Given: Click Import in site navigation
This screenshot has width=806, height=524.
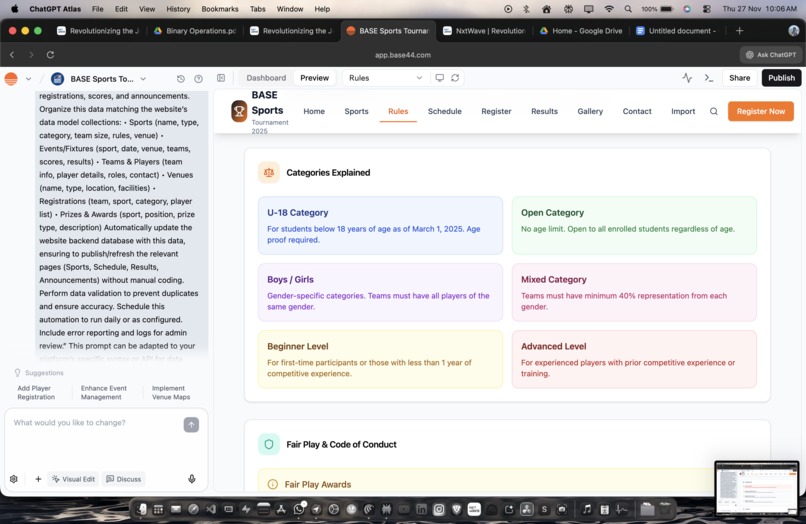Looking at the screenshot, I should click(683, 111).
